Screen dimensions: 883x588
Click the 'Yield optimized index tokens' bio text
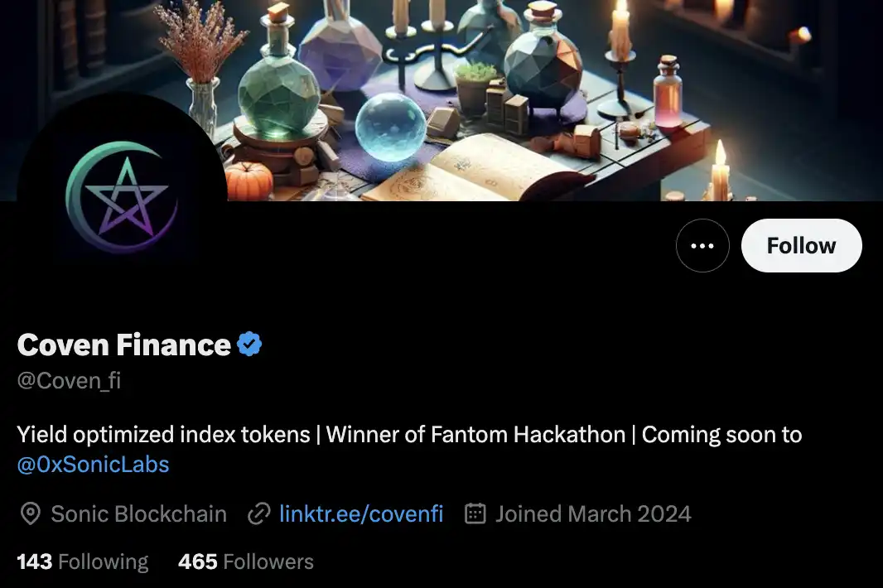[x=163, y=435]
